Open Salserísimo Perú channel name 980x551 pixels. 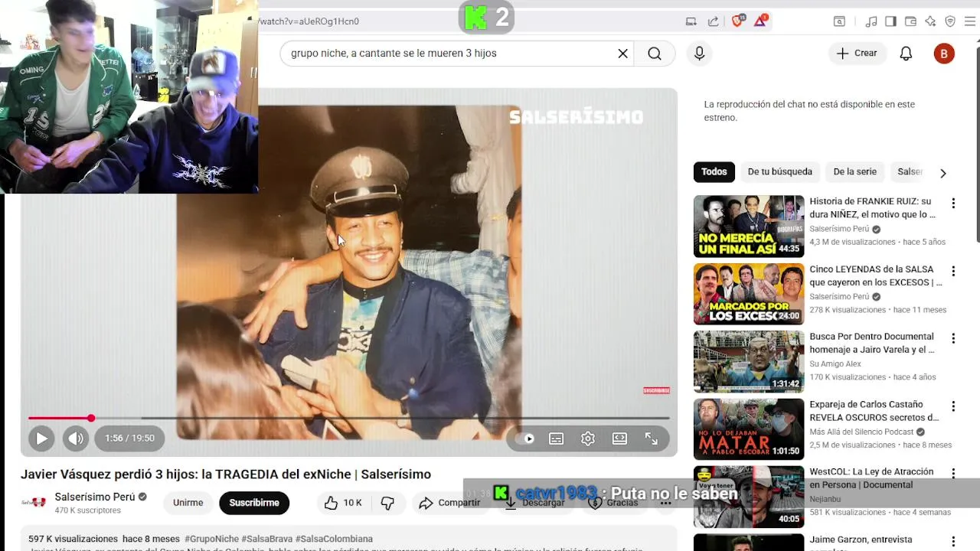95,497
